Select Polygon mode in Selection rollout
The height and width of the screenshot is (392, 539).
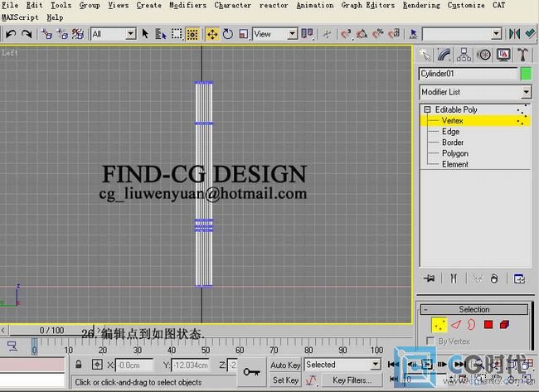tap(488, 325)
